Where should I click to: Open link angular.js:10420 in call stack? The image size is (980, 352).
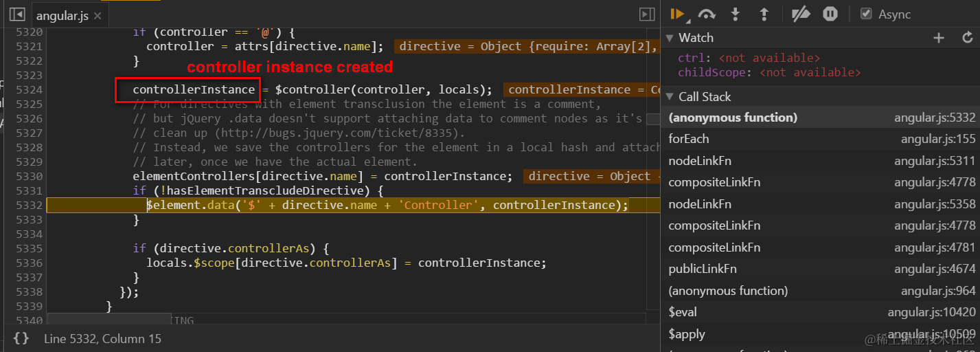coord(931,312)
